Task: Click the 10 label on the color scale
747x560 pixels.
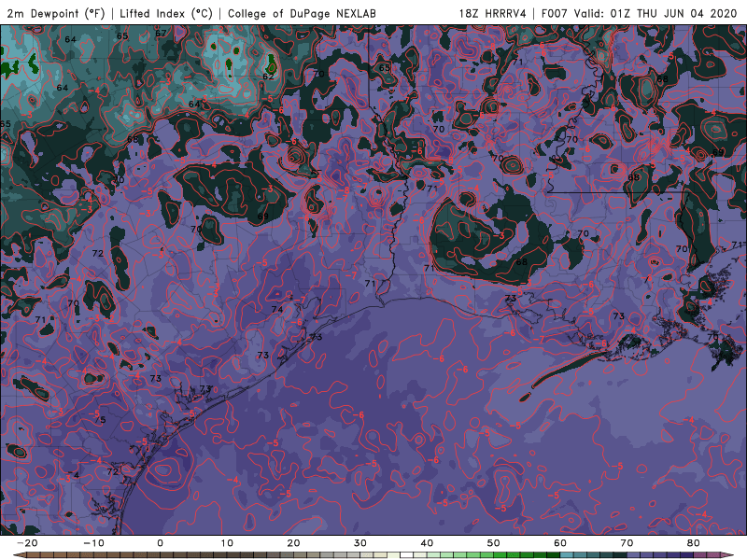Action: [227, 543]
